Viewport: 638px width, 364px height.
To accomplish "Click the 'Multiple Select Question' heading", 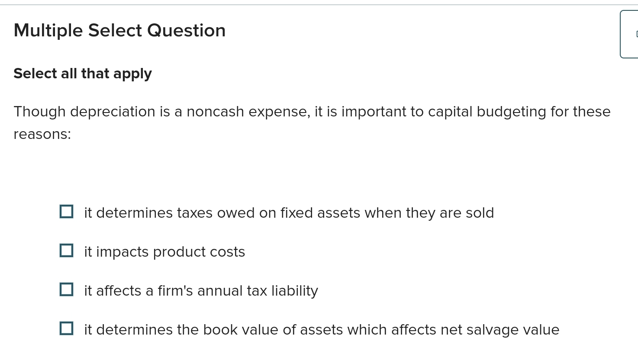I will (119, 30).
